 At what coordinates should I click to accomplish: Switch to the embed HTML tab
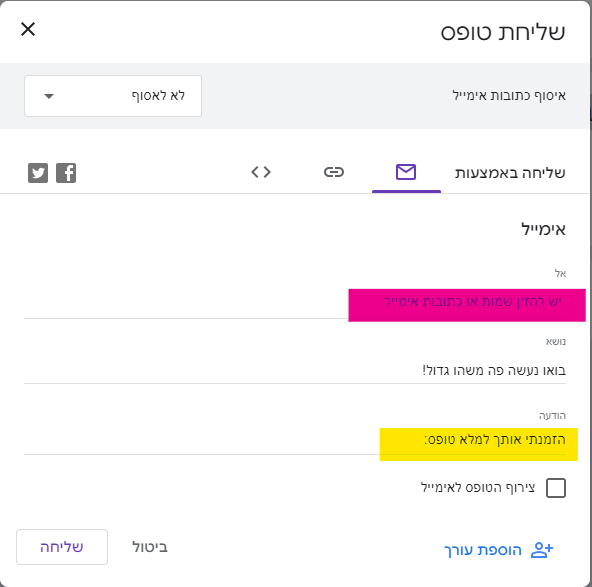coord(261,172)
